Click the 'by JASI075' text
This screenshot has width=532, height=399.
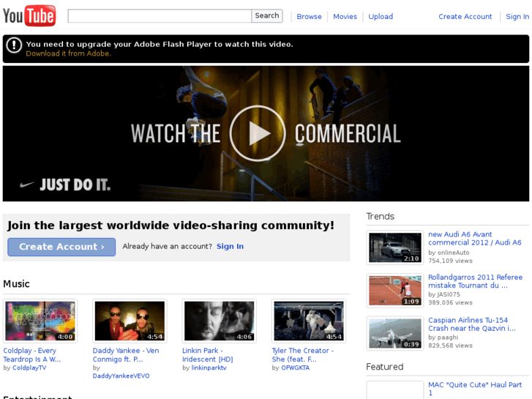coord(443,294)
